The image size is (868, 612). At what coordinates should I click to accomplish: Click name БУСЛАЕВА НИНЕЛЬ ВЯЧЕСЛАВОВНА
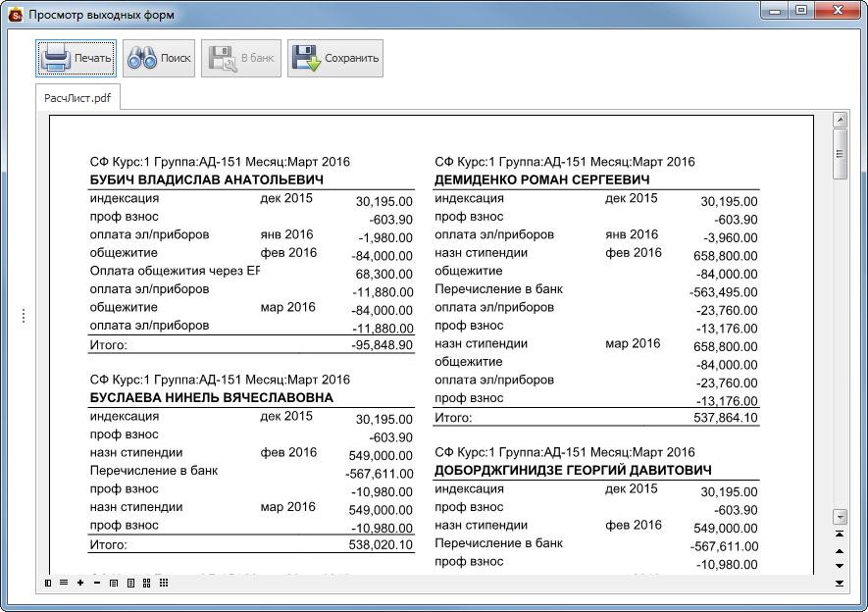click(212, 398)
